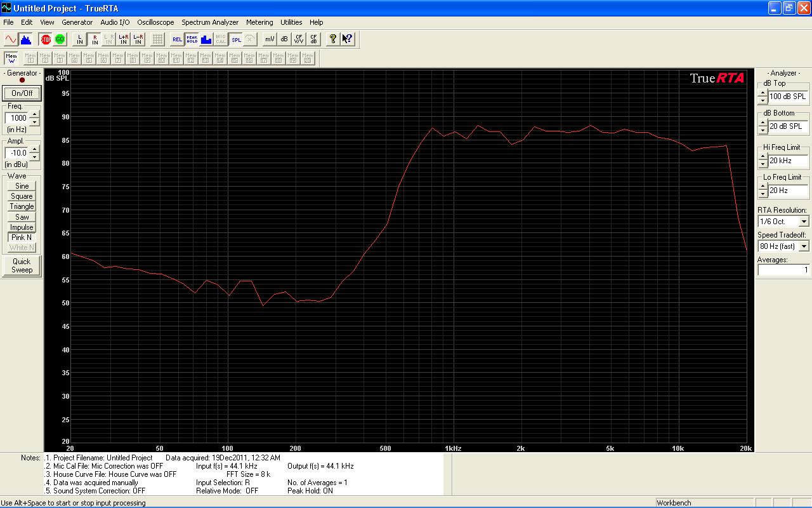This screenshot has width=812, height=508.
Task: Lower dB Bottom limit
Action: pyautogui.click(x=763, y=130)
